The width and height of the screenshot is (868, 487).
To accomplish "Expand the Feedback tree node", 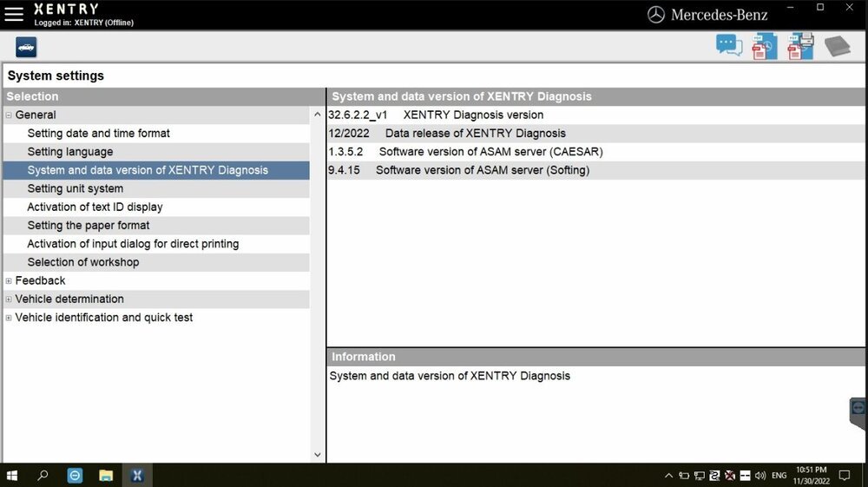I will pyautogui.click(x=9, y=281).
